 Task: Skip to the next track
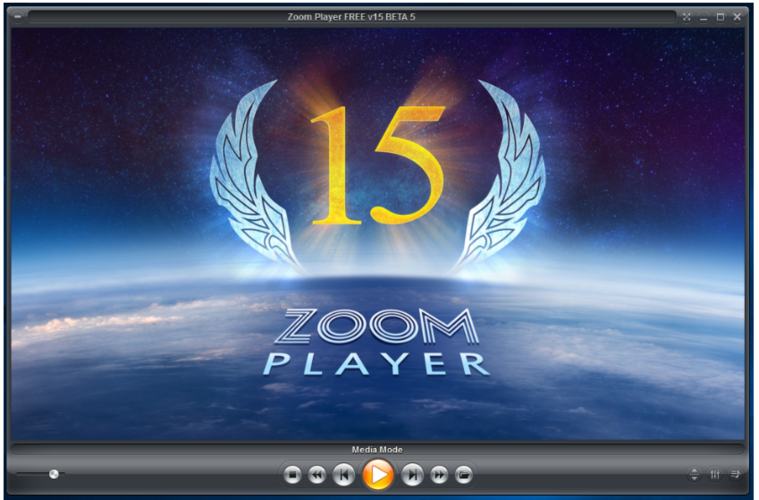pos(412,475)
